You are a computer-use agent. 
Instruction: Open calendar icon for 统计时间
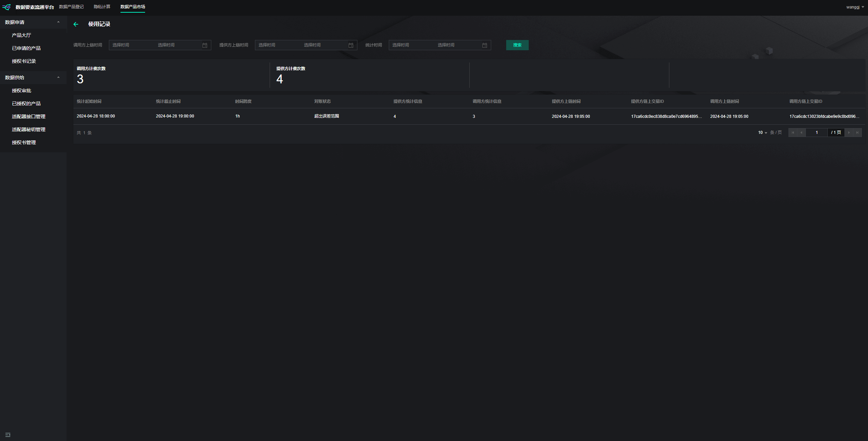(x=485, y=45)
